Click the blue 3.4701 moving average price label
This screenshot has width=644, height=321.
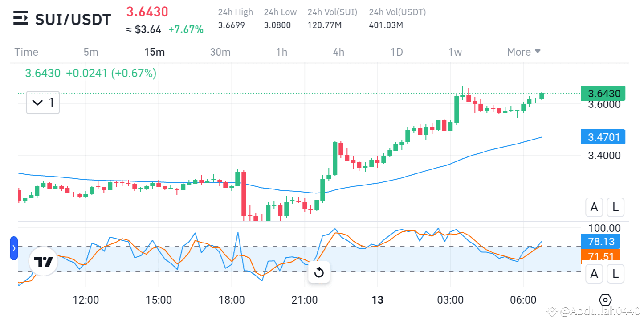pyautogui.click(x=603, y=137)
